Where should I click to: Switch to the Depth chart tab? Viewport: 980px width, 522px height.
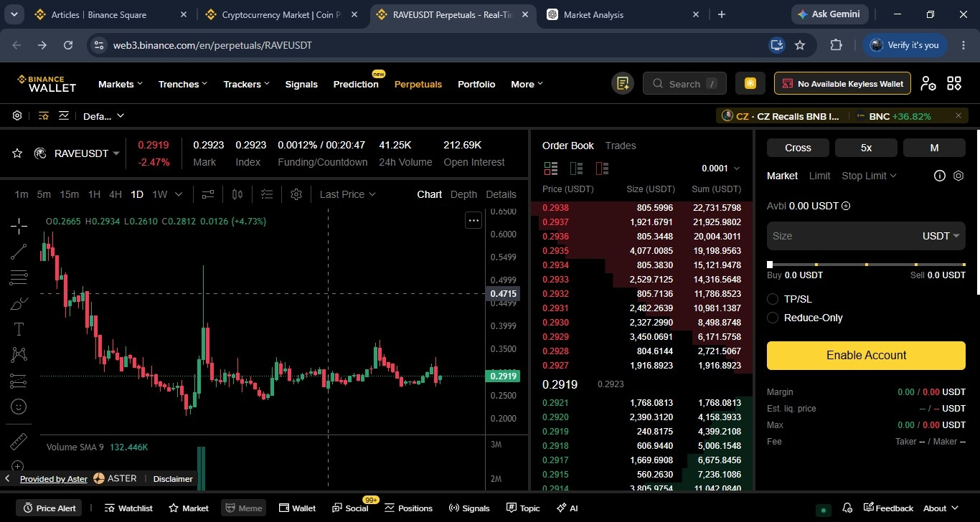click(x=463, y=194)
